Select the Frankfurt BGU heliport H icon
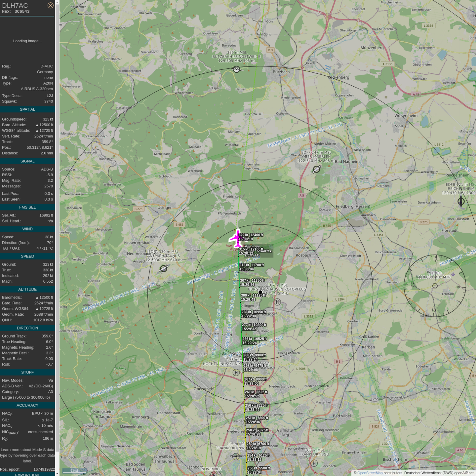The height and width of the screenshot is (476, 476). click(314, 463)
